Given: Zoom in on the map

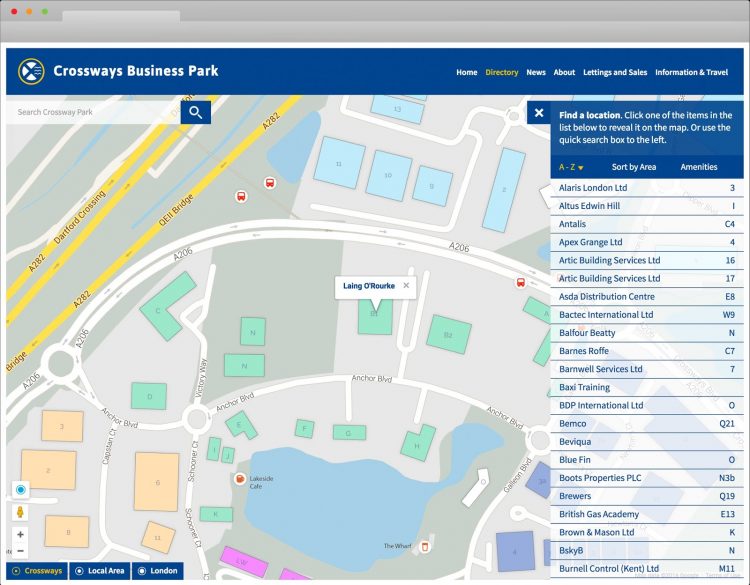Looking at the screenshot, I should [20, 535].
